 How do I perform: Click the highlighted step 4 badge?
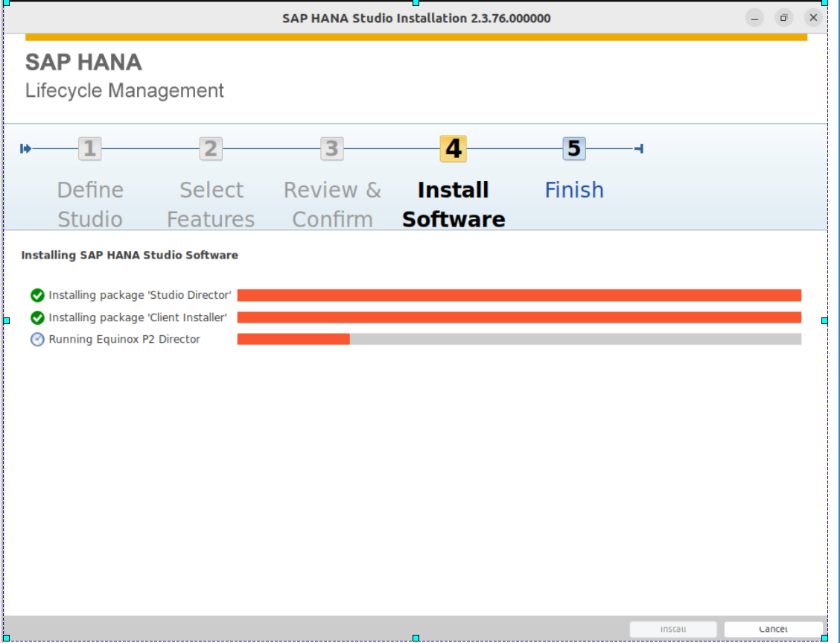pyautogui.click(x=454, y=148)
